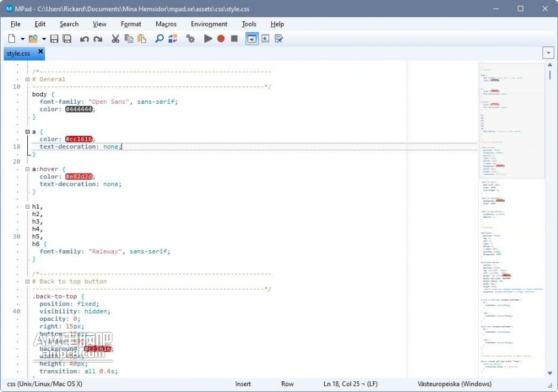Open the Environment menu

tap(209, 24)
